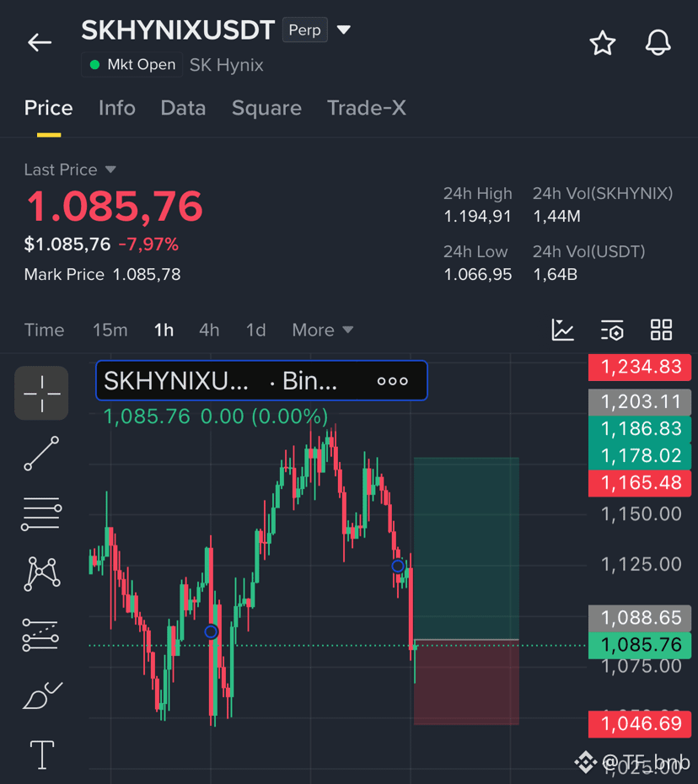Select the long position projection tool
Viewport: 698px width, 784px height.
(x=41, y=635)
